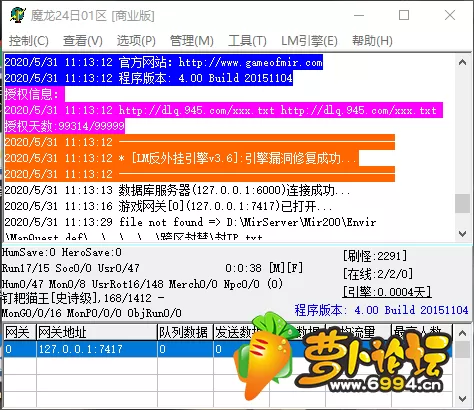
Task: Minimize the 魔龙24日01区 window
Action: click(359, 15)
